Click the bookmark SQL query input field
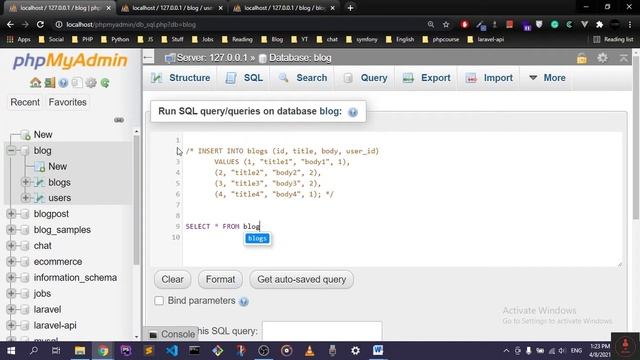Viewport: 640px width, 360px height. 322,331
